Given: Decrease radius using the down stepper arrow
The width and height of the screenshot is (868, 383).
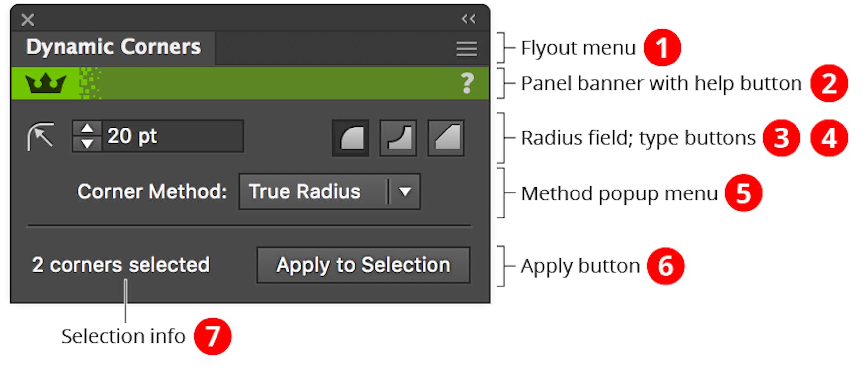Looking at the screenshot, I should coord(87,145).
